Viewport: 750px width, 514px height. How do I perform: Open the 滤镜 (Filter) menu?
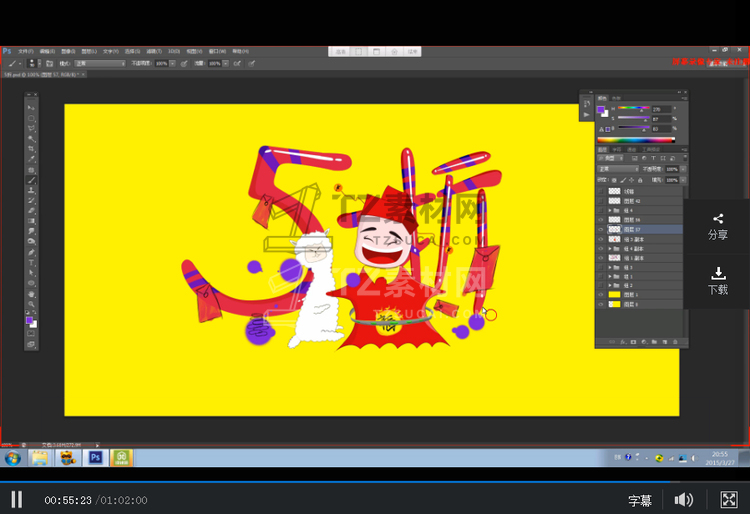click(x=152, y=51)
